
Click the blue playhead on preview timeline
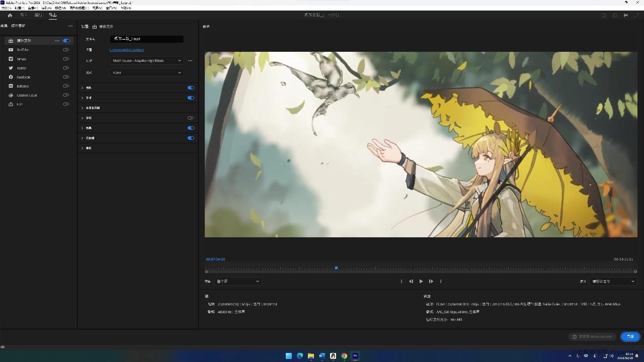pos(336,268)
